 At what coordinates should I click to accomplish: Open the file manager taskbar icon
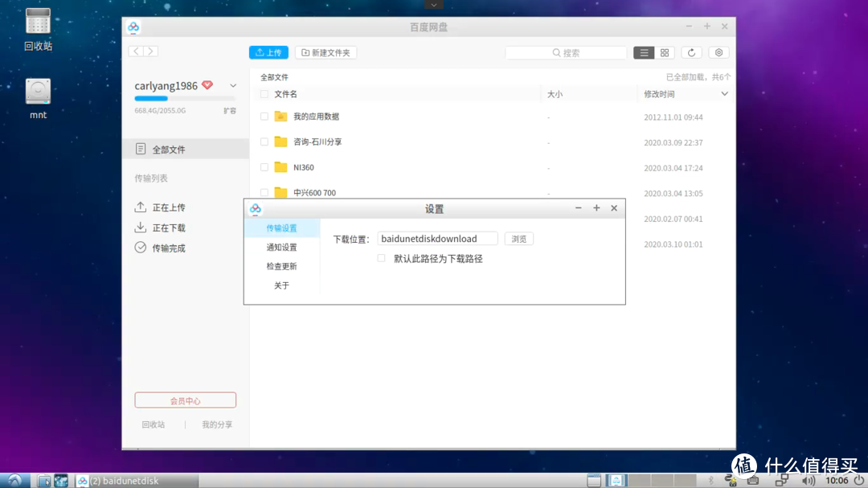43,480
